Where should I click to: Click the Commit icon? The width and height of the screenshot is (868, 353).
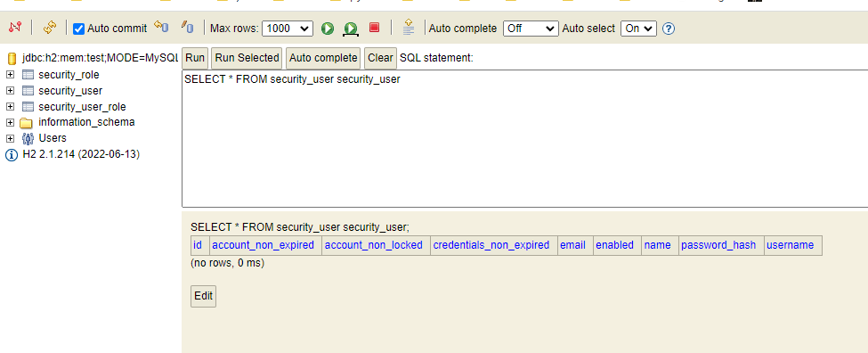click(x=188, y=26)
